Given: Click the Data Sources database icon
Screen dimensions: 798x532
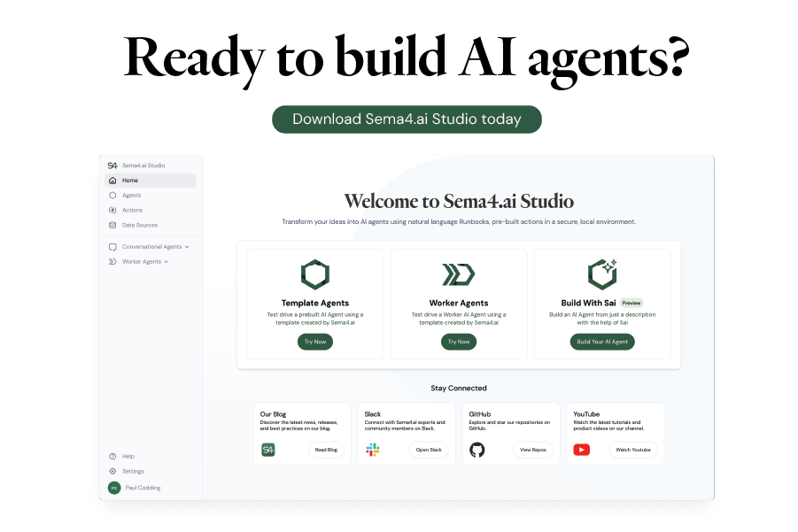Looking at the screenshot, I should [112, 225].
